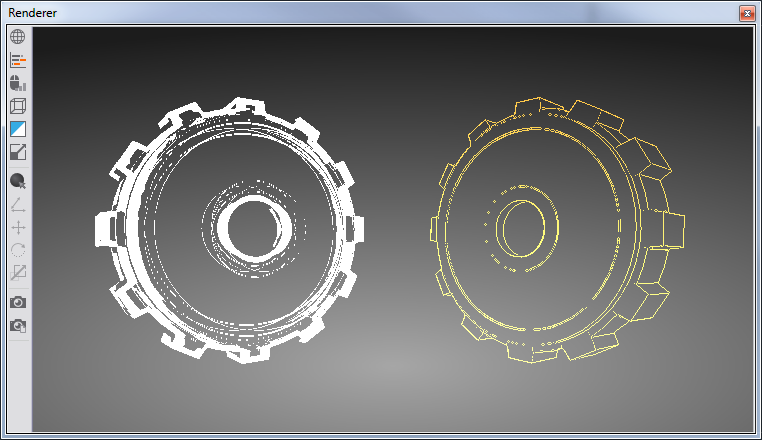Open the orange bar list legend icon

[x=18, y=60]
